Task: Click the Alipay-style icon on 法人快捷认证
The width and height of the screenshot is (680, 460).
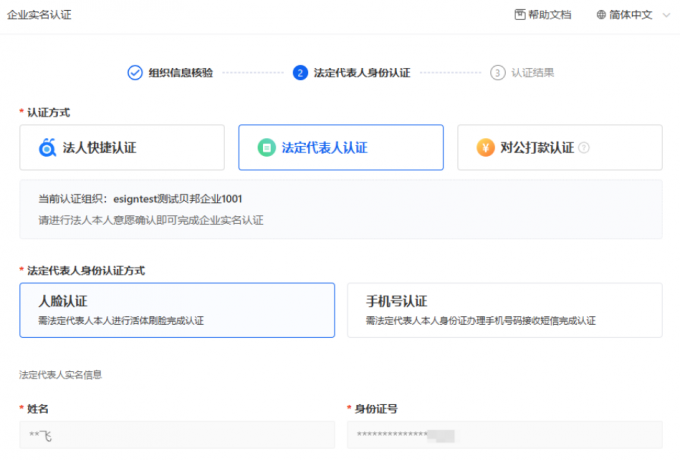Action: 47,147
